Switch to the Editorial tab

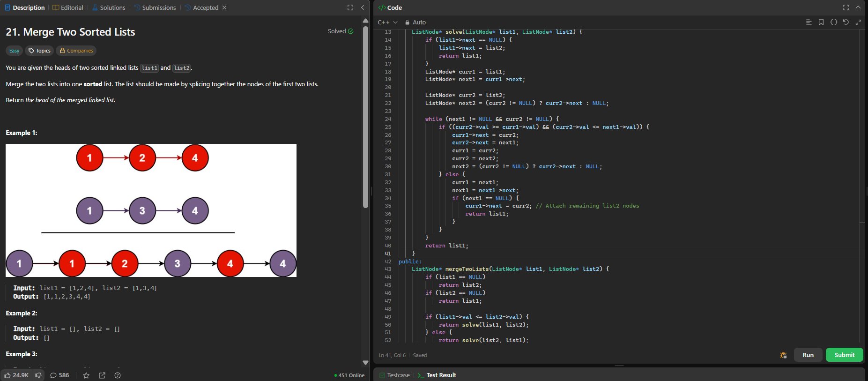(68, 7)
